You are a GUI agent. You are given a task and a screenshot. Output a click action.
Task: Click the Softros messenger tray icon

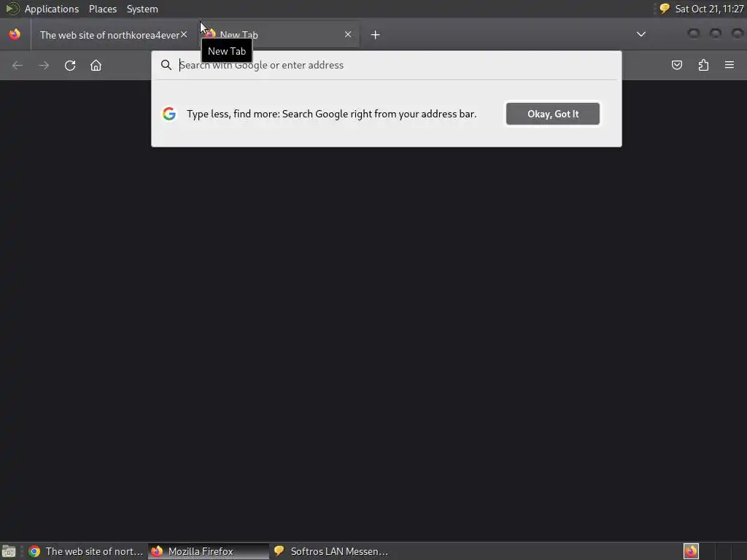665,9
